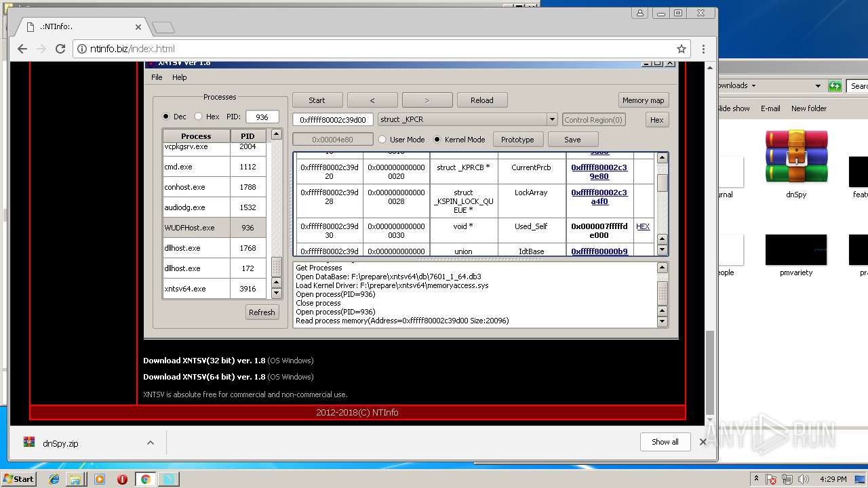Show hidden system tray icons
Image resolution: width=868 pixels, height=488 pixels.
click(x=756, y=479)
